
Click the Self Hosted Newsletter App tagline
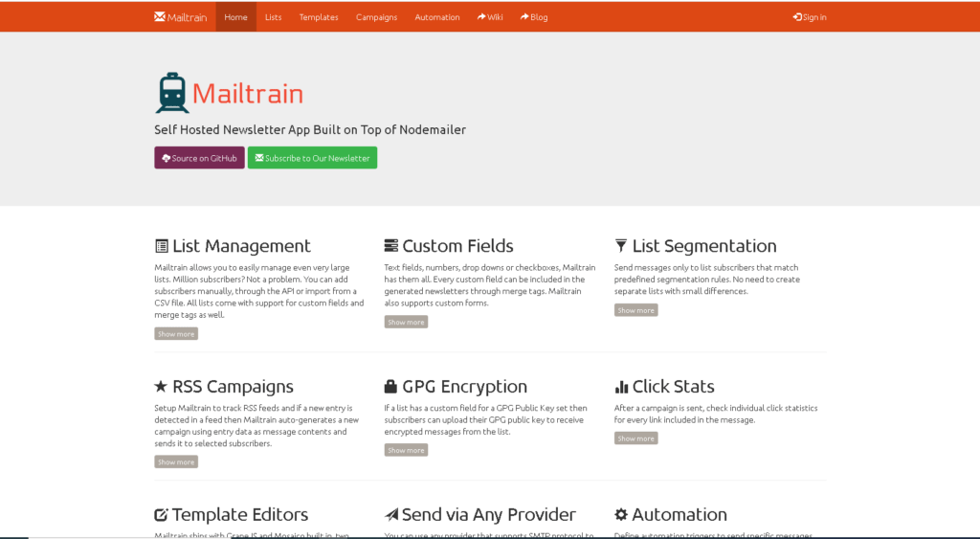coord(310,129)
